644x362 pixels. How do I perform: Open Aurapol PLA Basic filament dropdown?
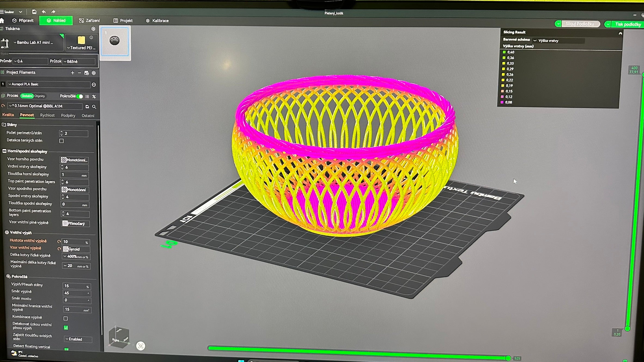tap(48, 84)
